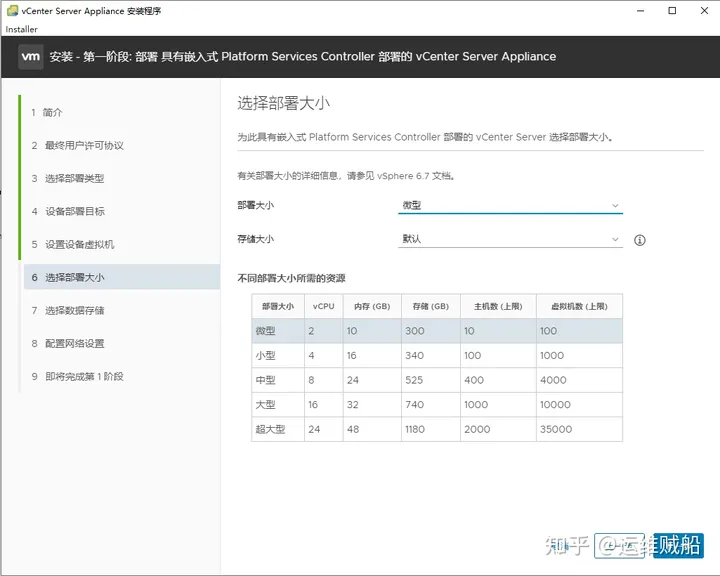The height and width of the screenshot is (576, 720).
Task: Select step 6 选择部署大小
Action: (74, 278)
